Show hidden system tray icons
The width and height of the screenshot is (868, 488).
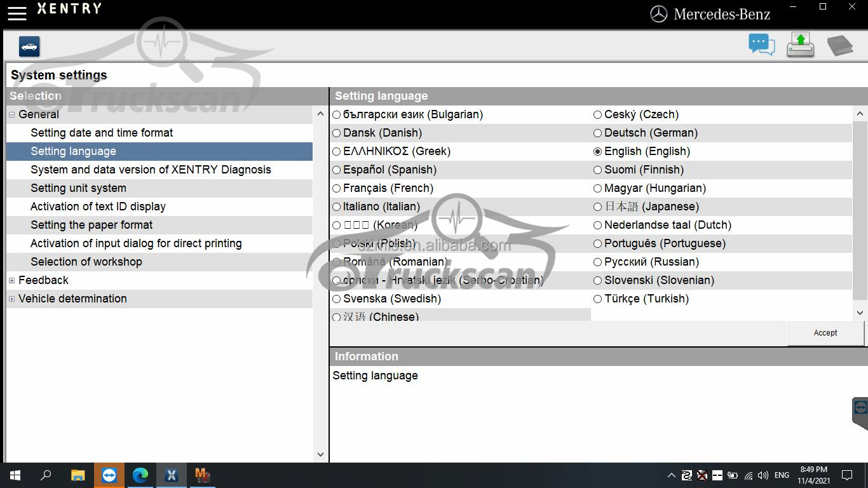[671, 475]
